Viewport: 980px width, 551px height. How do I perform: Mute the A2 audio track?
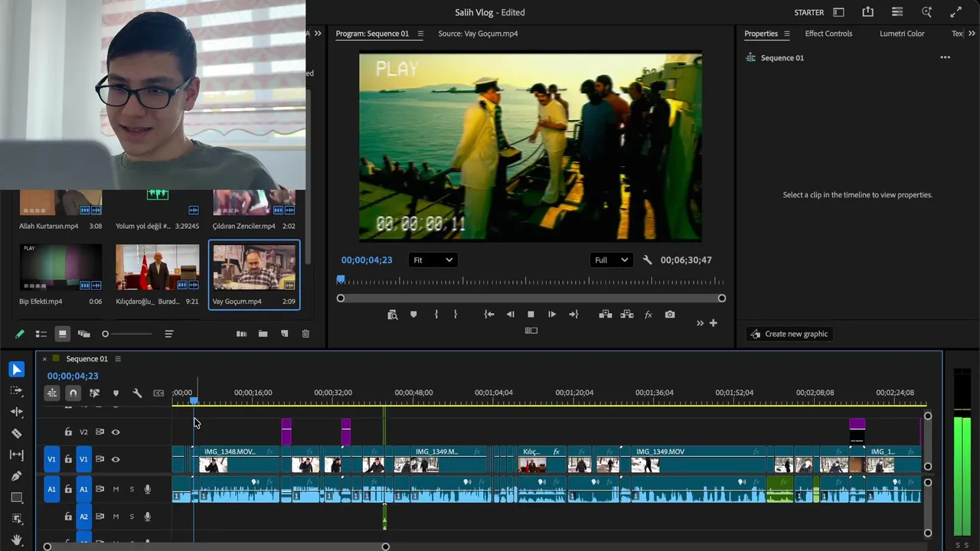coord(116,517)
